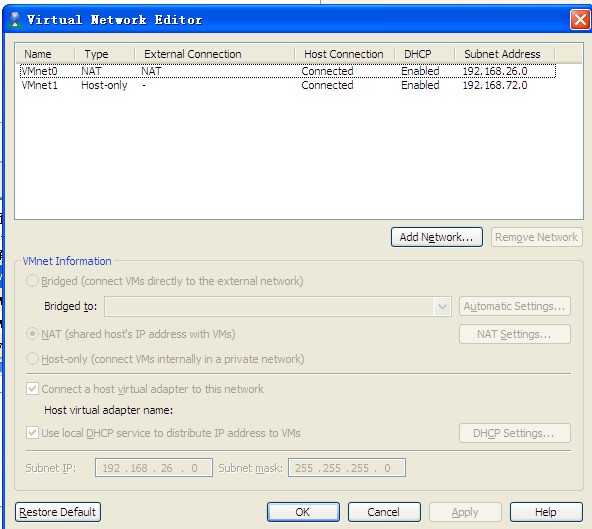Select the Bridged radio option
Viewport: 592px width, 529px height.
[32, 281]
